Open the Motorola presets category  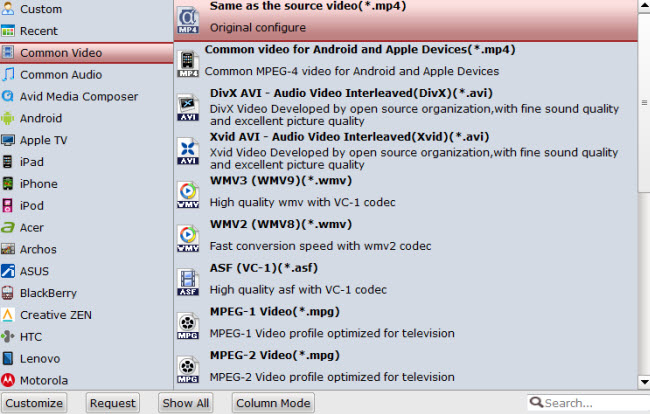(87, 380)
